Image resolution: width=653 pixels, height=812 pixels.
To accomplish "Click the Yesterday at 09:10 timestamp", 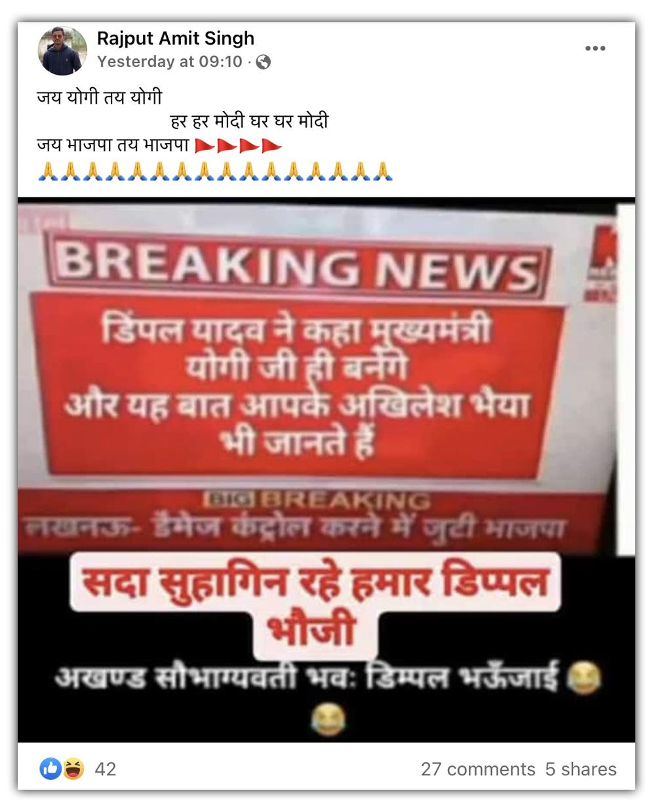I will point(170,62).
